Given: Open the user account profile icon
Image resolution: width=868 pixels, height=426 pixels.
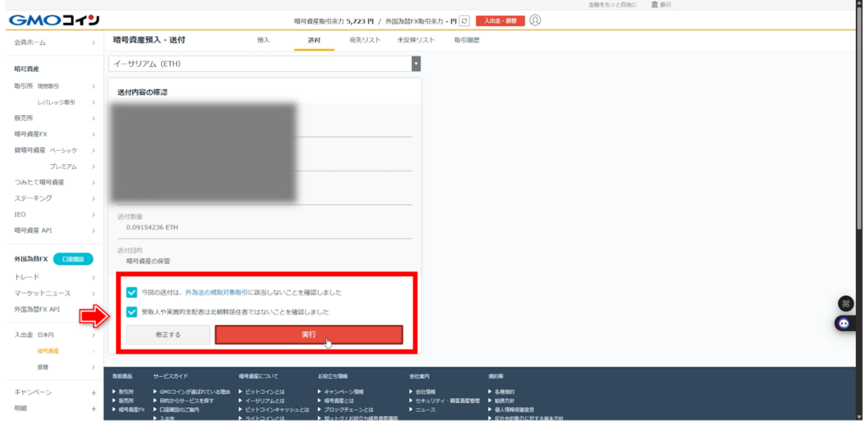Looking at the screenshot, I should [x=535, y=20].
